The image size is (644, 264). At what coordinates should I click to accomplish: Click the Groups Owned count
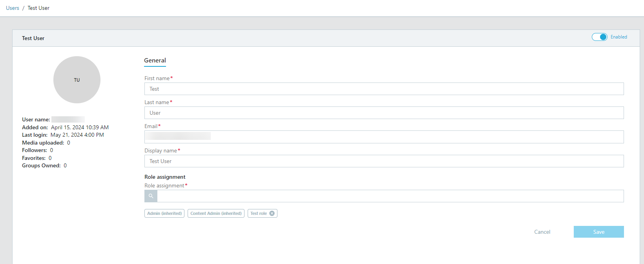pos(65,165)
